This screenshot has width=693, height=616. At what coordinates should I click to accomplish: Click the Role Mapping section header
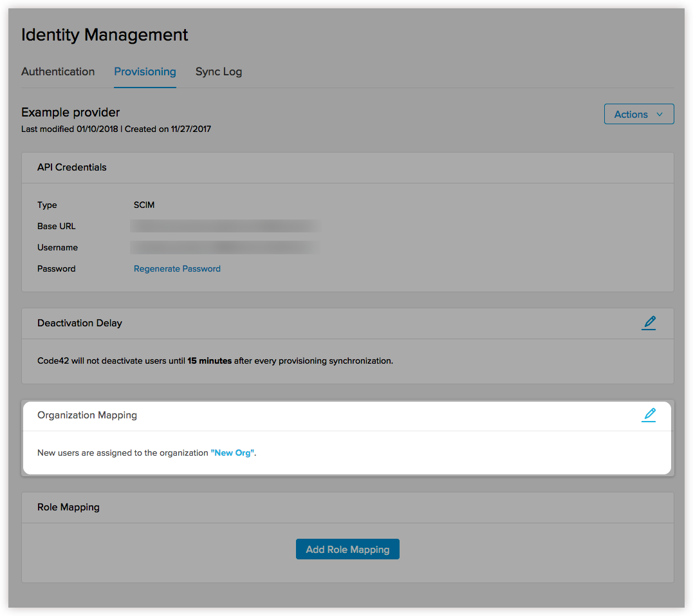click(68, 507)
